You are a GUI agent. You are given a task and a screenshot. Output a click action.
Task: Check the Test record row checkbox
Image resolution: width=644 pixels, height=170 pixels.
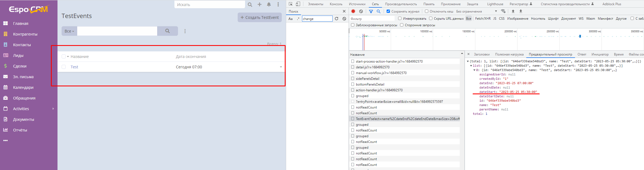pos(64,67)
